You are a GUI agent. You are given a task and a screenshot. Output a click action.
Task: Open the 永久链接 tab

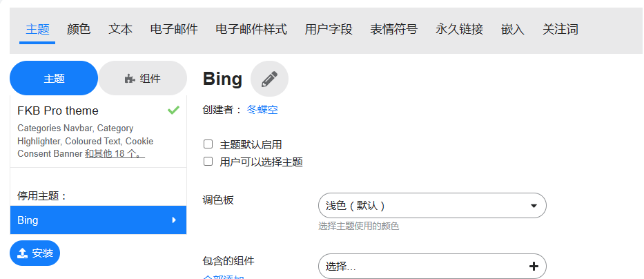[x=459, y=29]
